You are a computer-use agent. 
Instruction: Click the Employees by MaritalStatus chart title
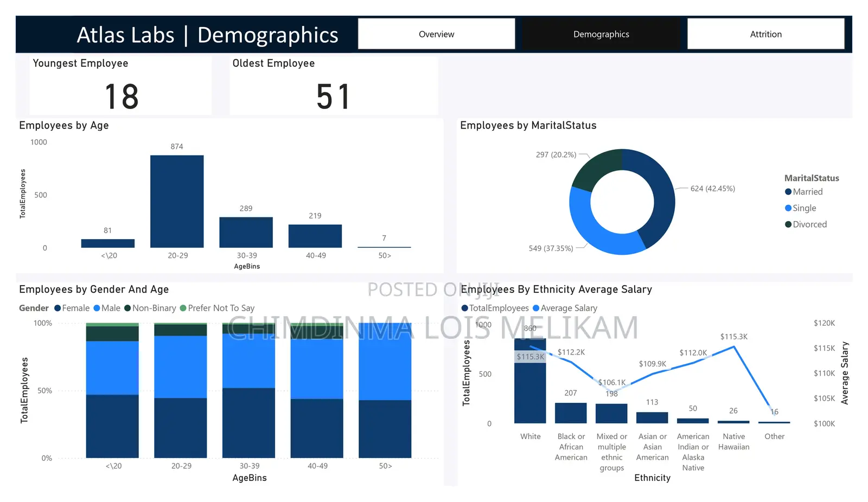coord(528,125)
